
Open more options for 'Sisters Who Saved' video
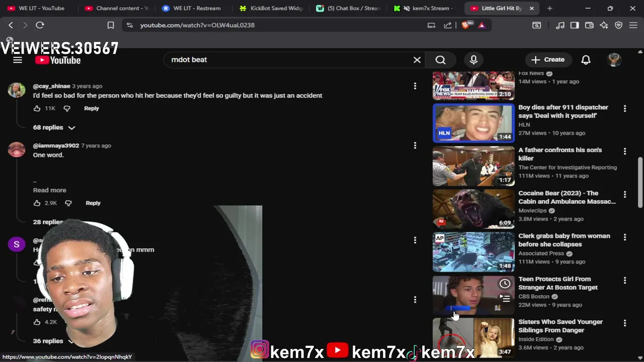(x=625, y=323)
